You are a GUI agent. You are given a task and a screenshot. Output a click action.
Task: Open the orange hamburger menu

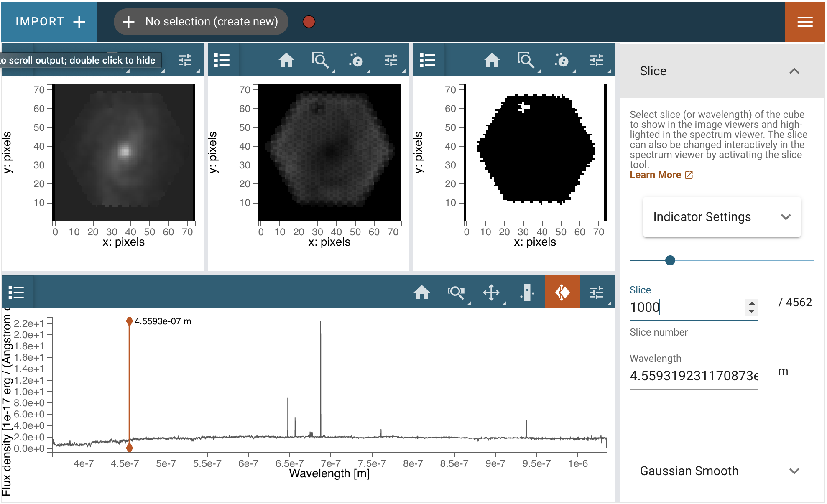805,22
